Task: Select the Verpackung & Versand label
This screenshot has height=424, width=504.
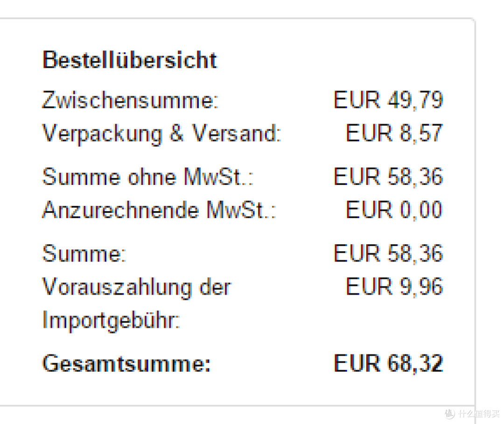Action: tap(162, 134)
